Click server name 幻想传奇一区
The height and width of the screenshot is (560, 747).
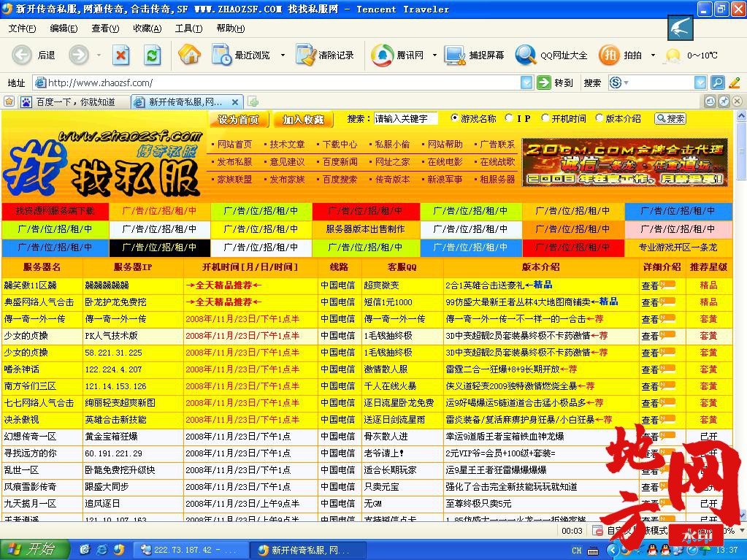[x=30, y=437]
